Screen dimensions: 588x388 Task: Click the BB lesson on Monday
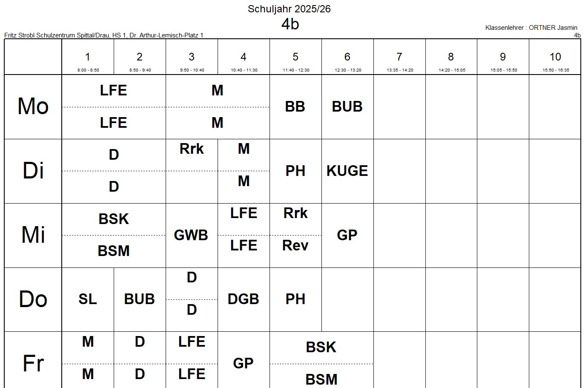pos(295,106)
